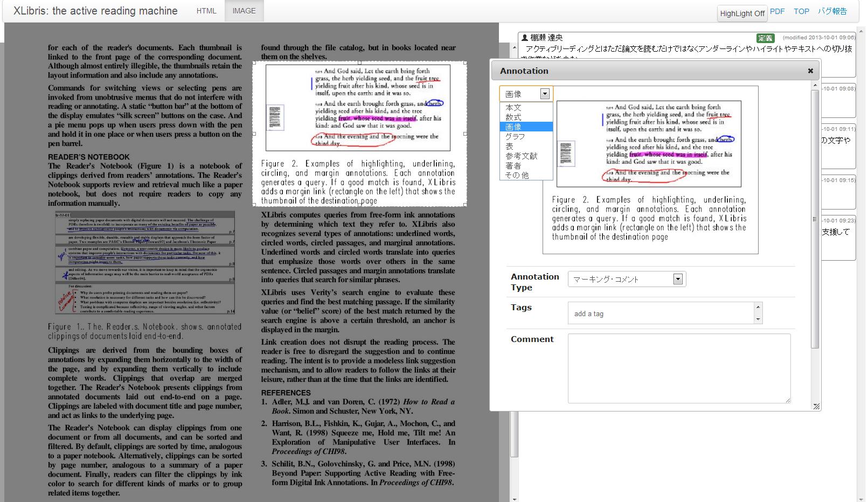
Task: Choose the highlighted 画像 list option
Action: point(526,127)
